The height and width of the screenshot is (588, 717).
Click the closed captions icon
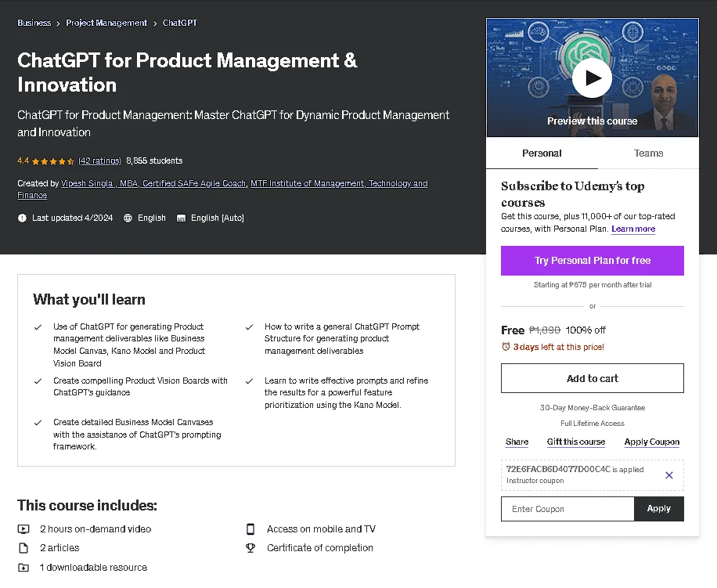point(181,218)
